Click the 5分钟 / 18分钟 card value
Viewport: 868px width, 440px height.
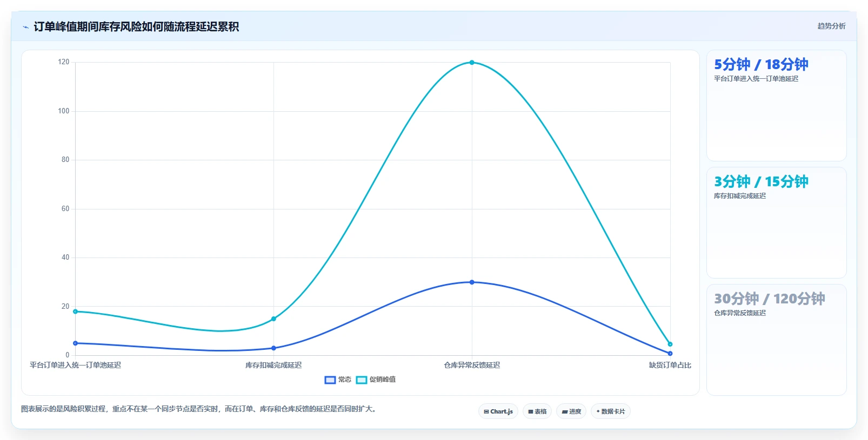click(x=761, y=65)
